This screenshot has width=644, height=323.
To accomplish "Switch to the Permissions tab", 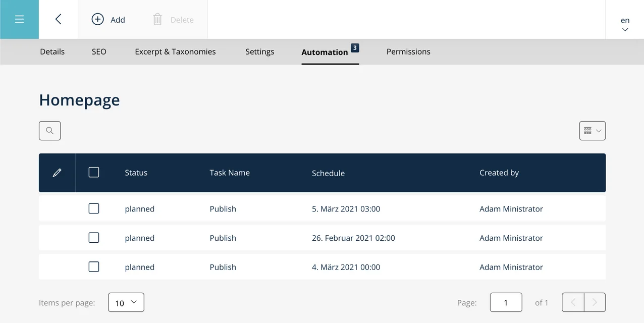I will (x=408, y=51).
